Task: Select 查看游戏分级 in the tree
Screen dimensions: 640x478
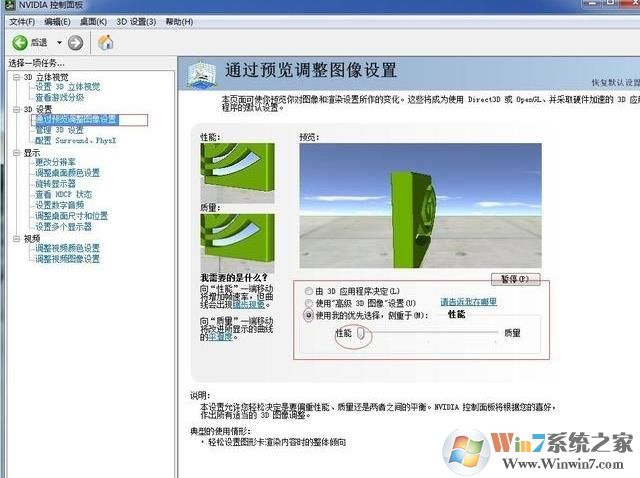Action: pyautogui.click(x=59, y=97)
